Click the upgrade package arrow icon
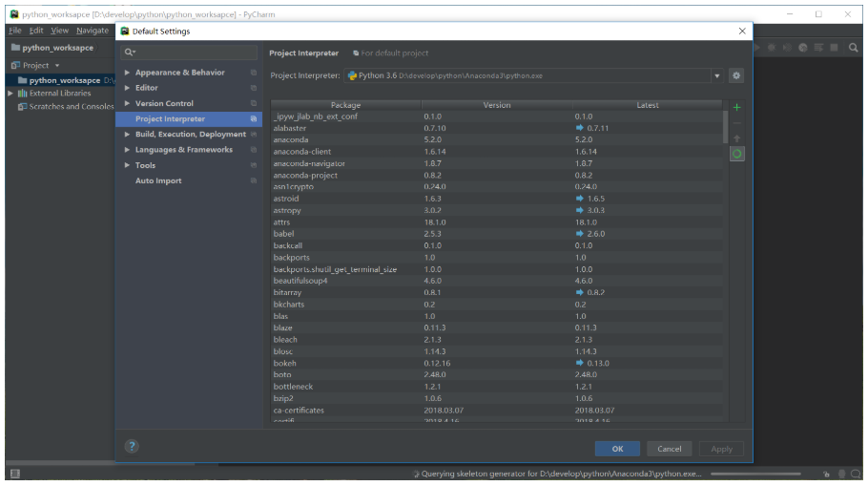Screen dimensions: 868x486 tap(736, 138)
